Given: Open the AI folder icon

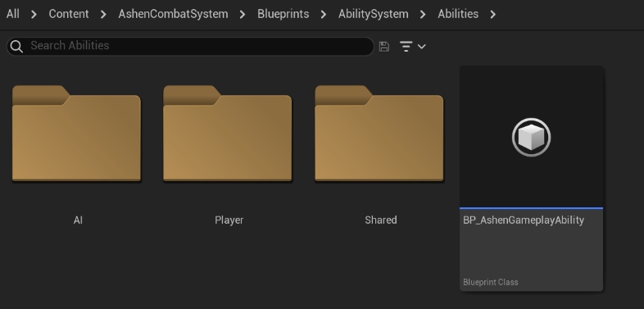Looking at the screenshot, I should 76,133.
